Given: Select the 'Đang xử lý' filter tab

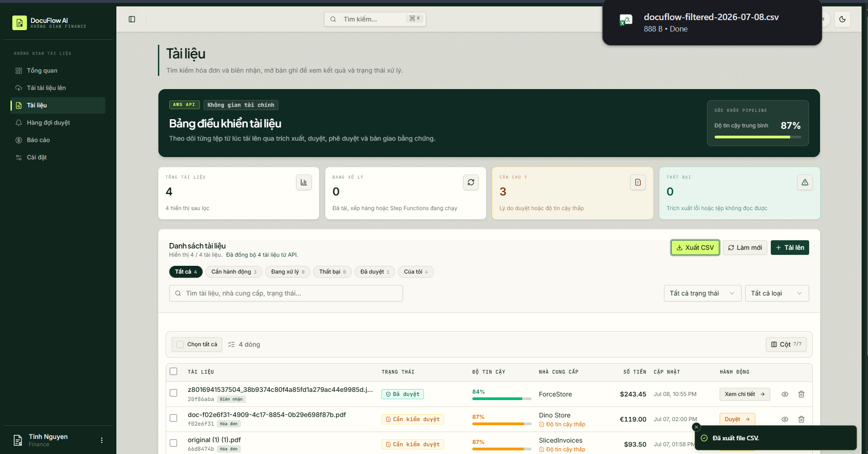Looking at the screenshot, I should pos(288,272).
